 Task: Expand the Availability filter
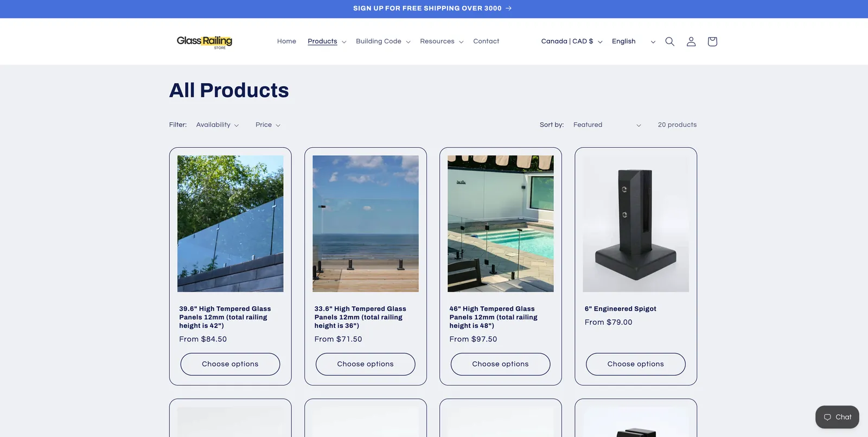(x=218, y=125)
